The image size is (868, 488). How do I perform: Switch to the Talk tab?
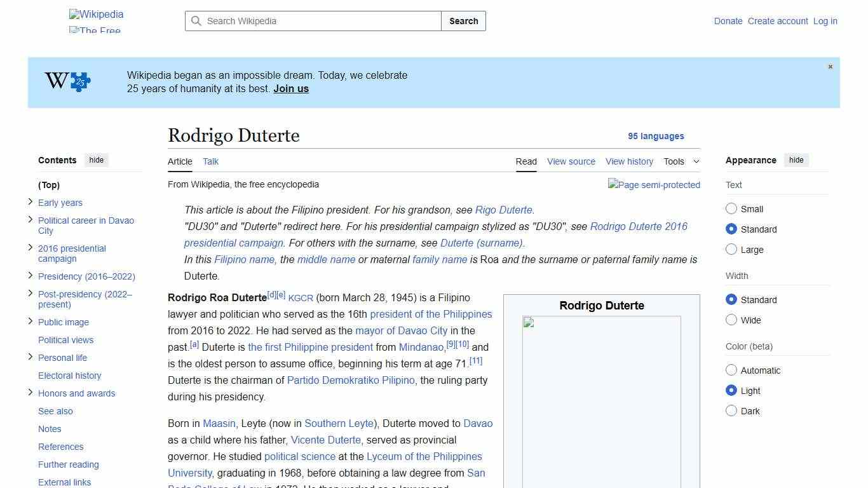210,161
